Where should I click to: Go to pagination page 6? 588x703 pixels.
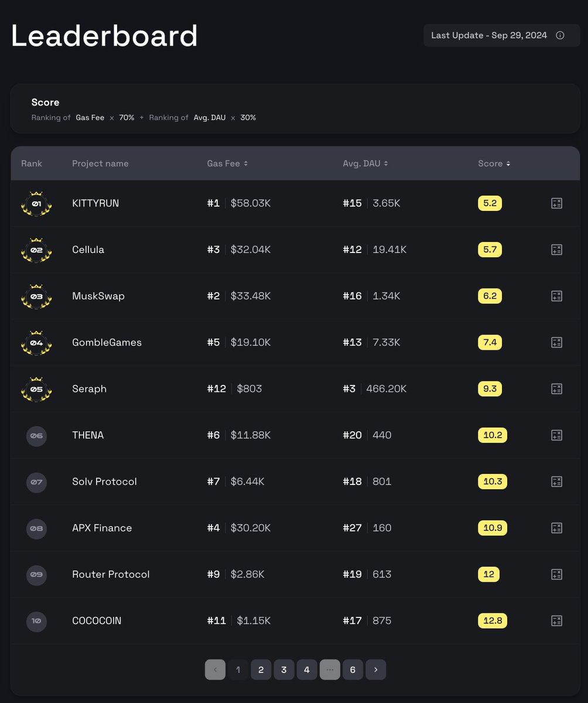(x=353, y=670)
